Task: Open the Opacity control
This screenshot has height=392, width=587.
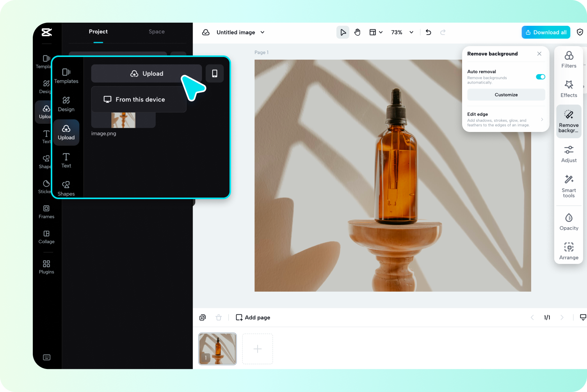Action: tap(569, 222)
